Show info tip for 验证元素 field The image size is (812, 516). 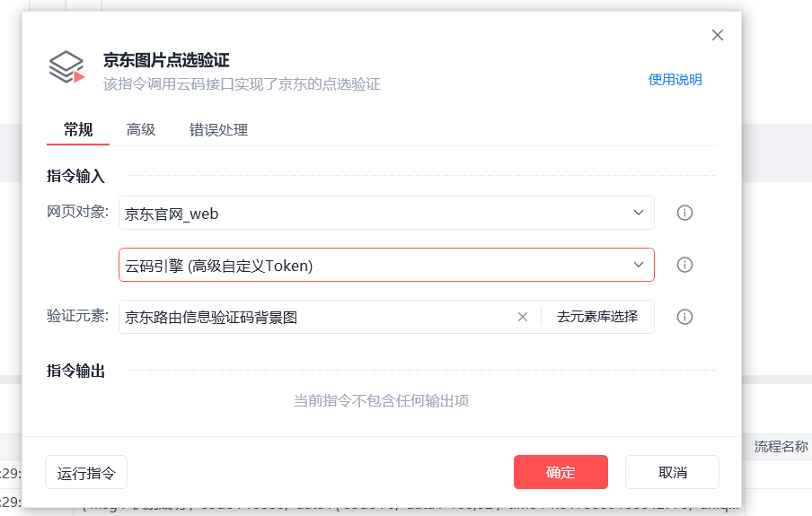point(684,317)
